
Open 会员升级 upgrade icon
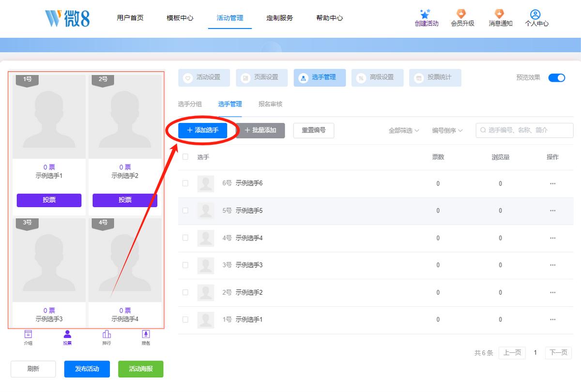[x=462, y=14]
